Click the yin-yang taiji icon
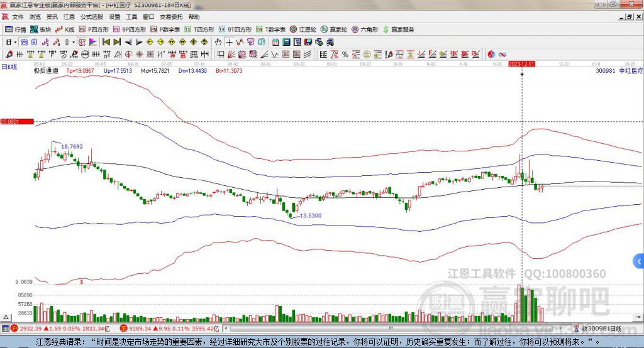 pyautogui.click(x=491, y=54)
